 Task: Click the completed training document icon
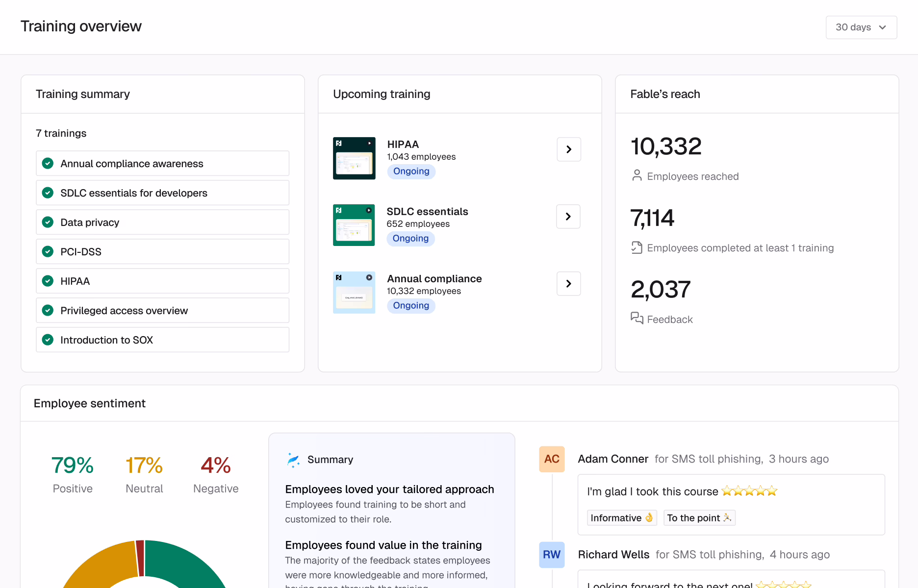[637, 247]
